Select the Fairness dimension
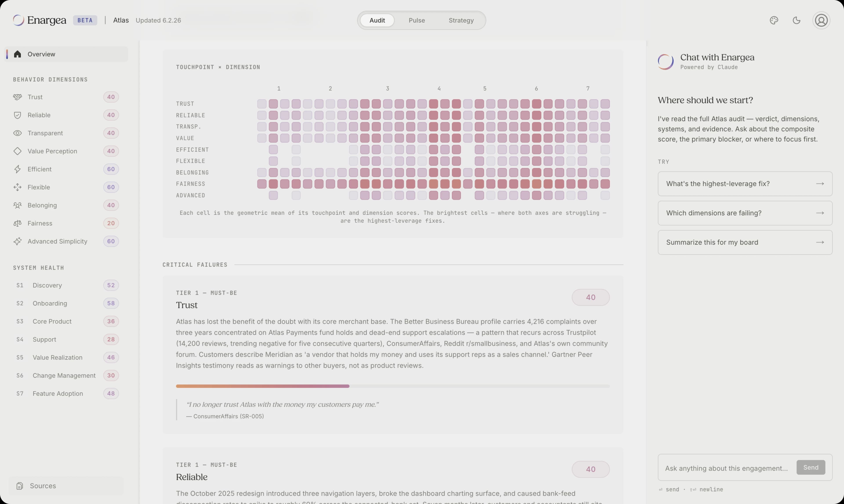844x504 pixels. click(x=66, y=224)
